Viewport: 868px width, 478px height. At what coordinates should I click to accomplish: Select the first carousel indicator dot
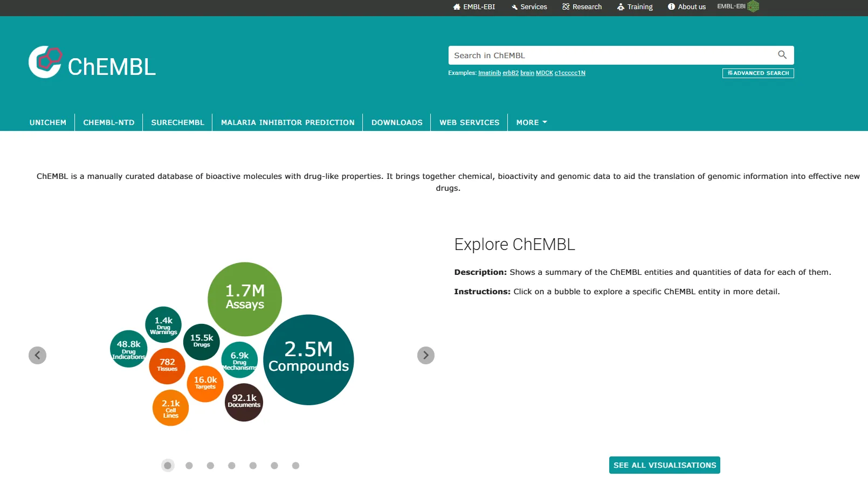(168, 466)
